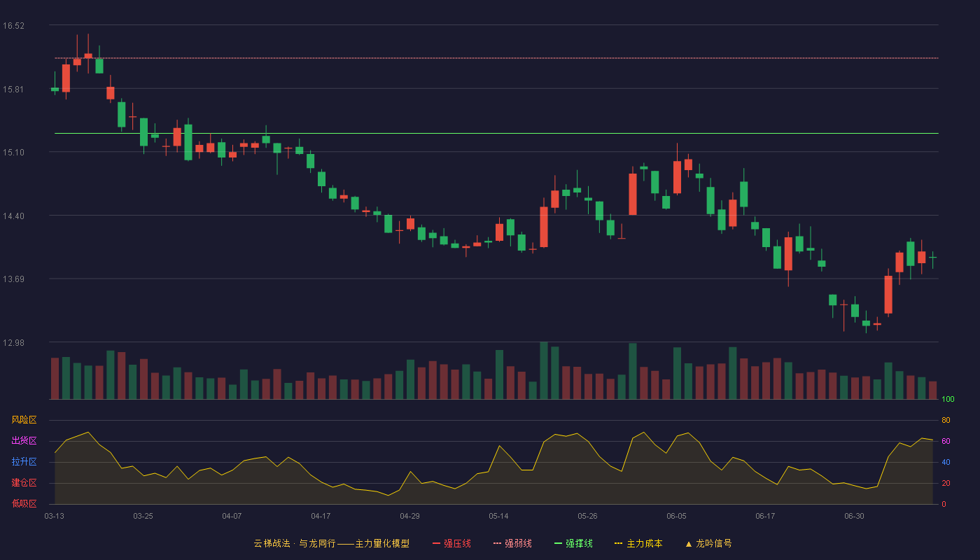Click the 15.81 price axis label
This screenshot has height=560, width=980.
tap(13, 89)
